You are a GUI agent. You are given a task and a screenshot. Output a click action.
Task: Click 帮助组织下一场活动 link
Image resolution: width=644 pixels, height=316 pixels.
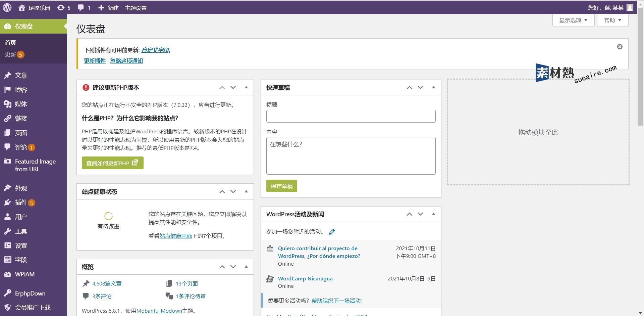click(x=336, y=301)
